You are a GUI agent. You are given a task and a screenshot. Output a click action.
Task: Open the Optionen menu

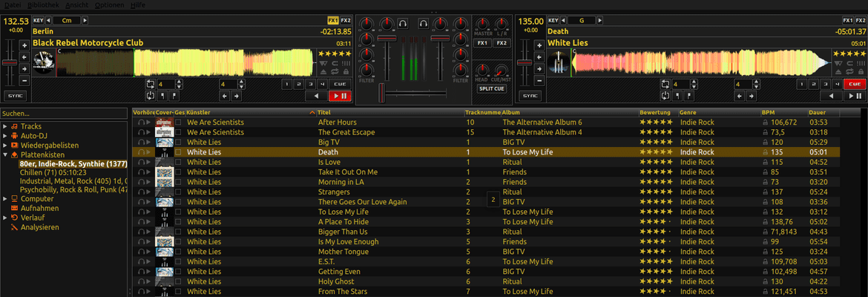[110, 4]
